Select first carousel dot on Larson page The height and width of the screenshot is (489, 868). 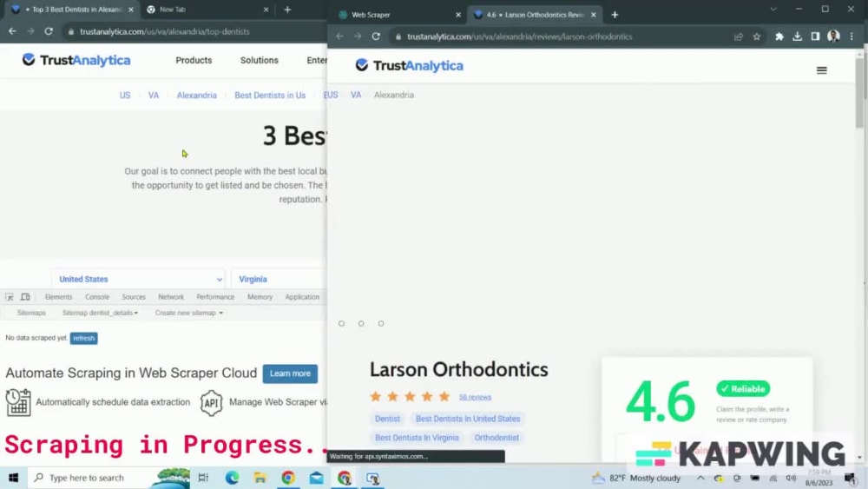coord(341,323)
